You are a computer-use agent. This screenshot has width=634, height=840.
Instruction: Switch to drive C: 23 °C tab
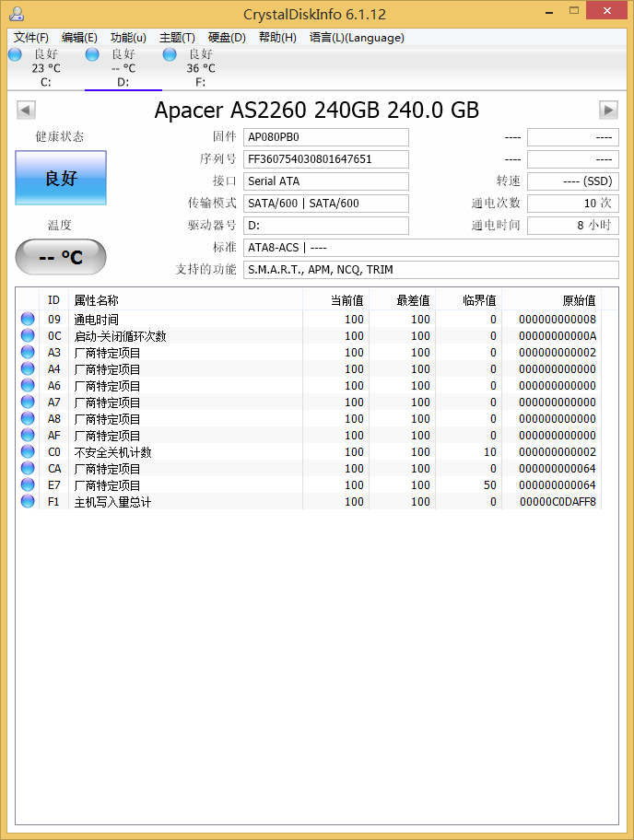46,68
